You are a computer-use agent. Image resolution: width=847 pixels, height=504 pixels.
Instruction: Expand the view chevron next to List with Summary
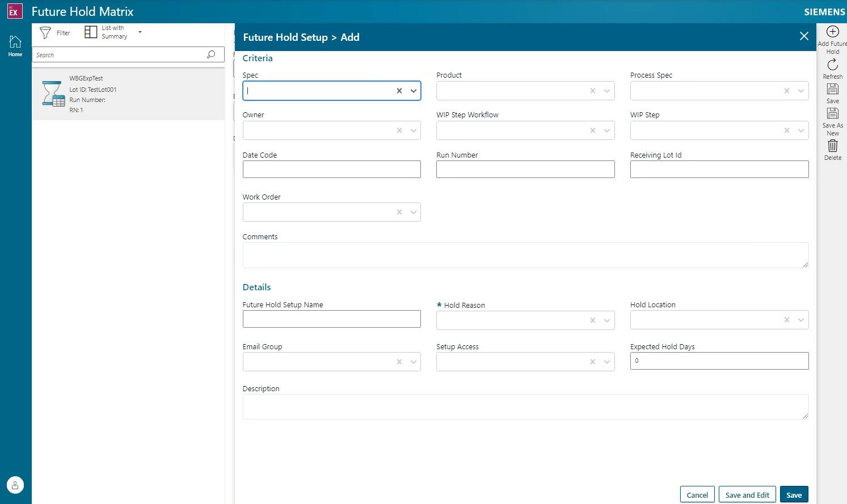tap(140, 32)
